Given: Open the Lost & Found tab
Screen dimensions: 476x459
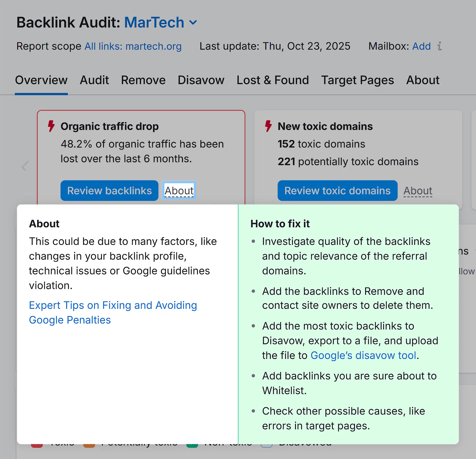Looking at the screenshot, I should [272, 80].
